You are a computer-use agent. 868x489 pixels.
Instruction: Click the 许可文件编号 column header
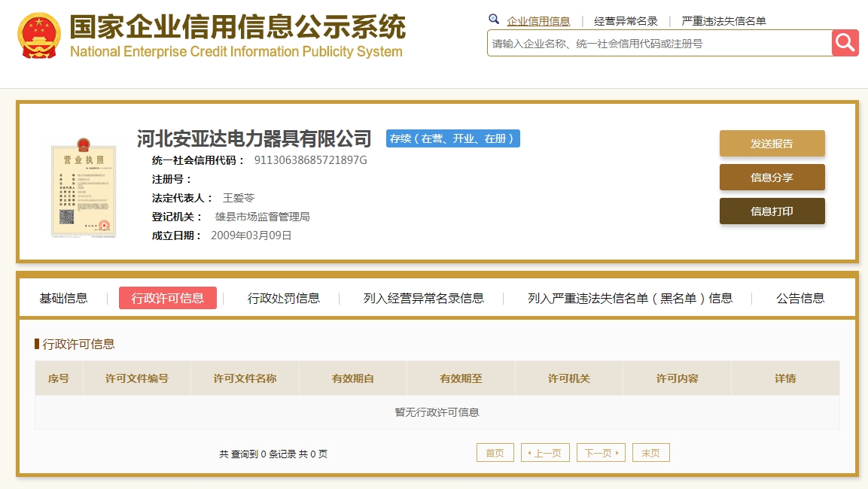pos(137,378)
